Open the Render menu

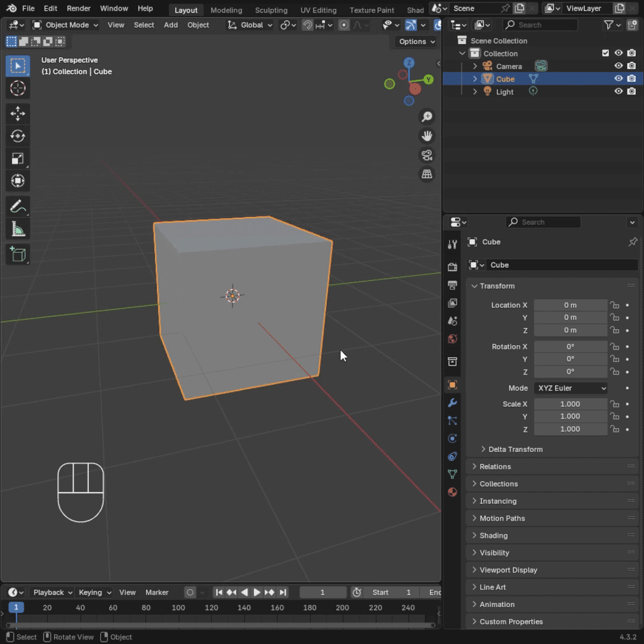(79, 8)
